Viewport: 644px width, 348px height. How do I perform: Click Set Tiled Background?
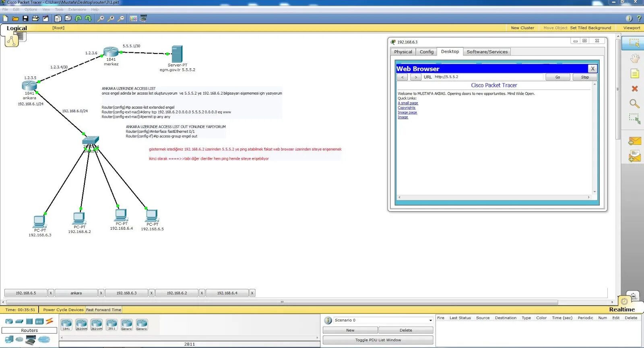590,28
